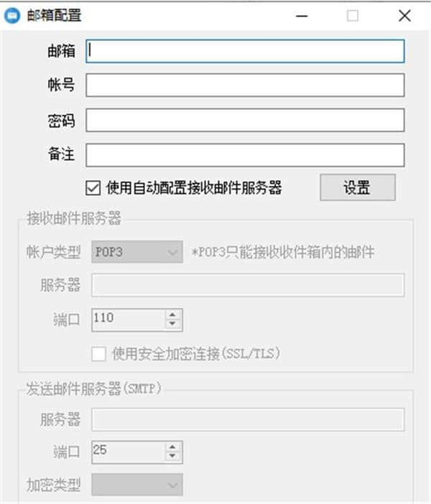Increase the receiving port 110 value
This screenshot has width=431, height=504.
point(173,314)
